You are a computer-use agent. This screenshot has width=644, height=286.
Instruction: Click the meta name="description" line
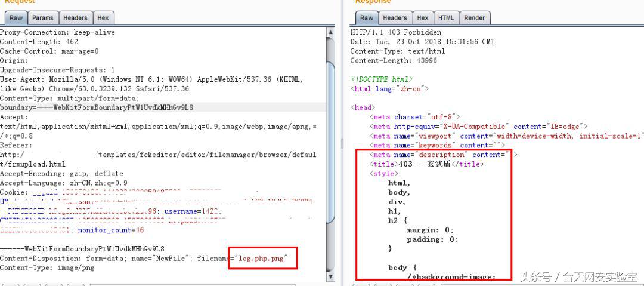click(x=444, y=155)
